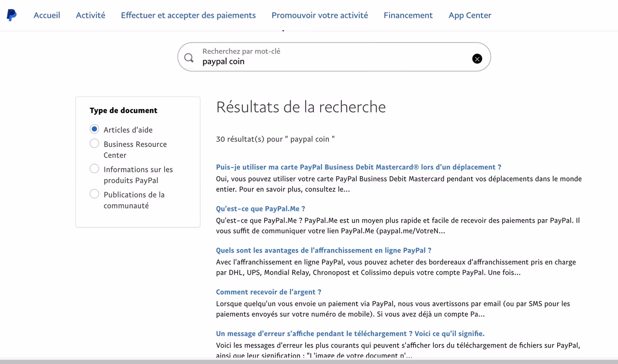Open the Financement menu

[408, 15]
